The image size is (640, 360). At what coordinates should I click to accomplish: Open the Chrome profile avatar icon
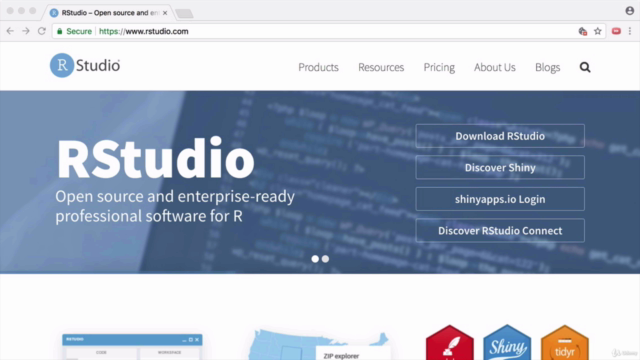coord(629,11)
